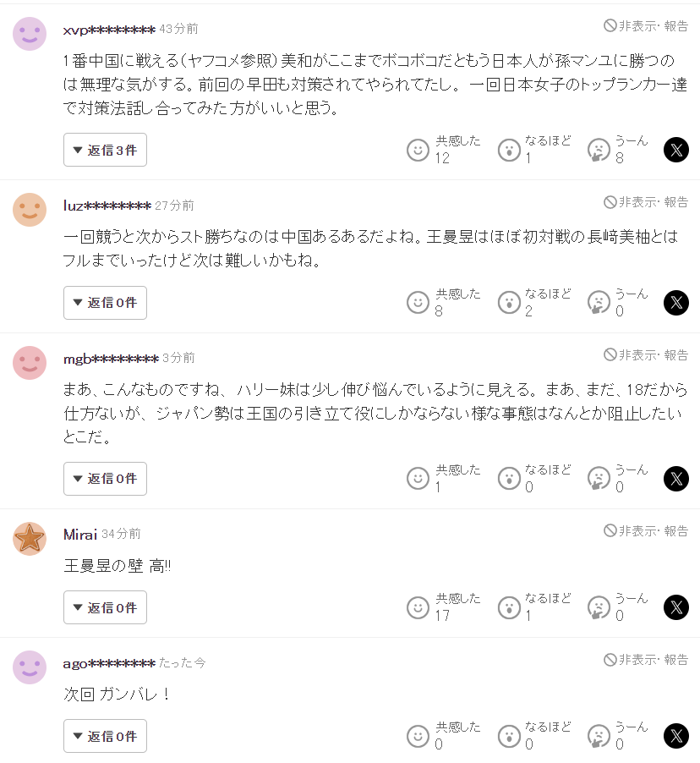This screenshot has height=763, width=700.
Task: Click うーん icon on ago comment
Action: 599,736
